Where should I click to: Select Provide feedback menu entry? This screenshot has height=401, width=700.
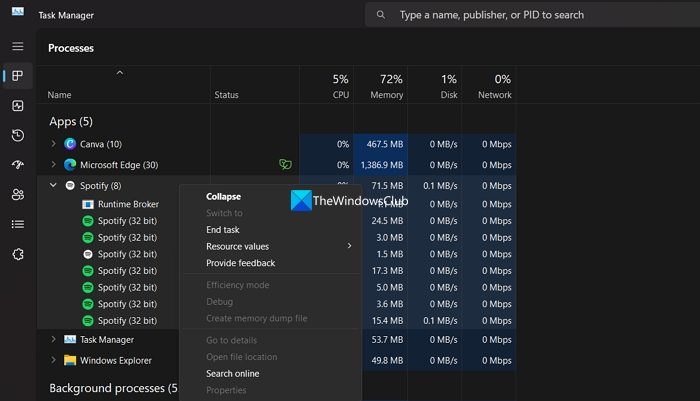241,263
